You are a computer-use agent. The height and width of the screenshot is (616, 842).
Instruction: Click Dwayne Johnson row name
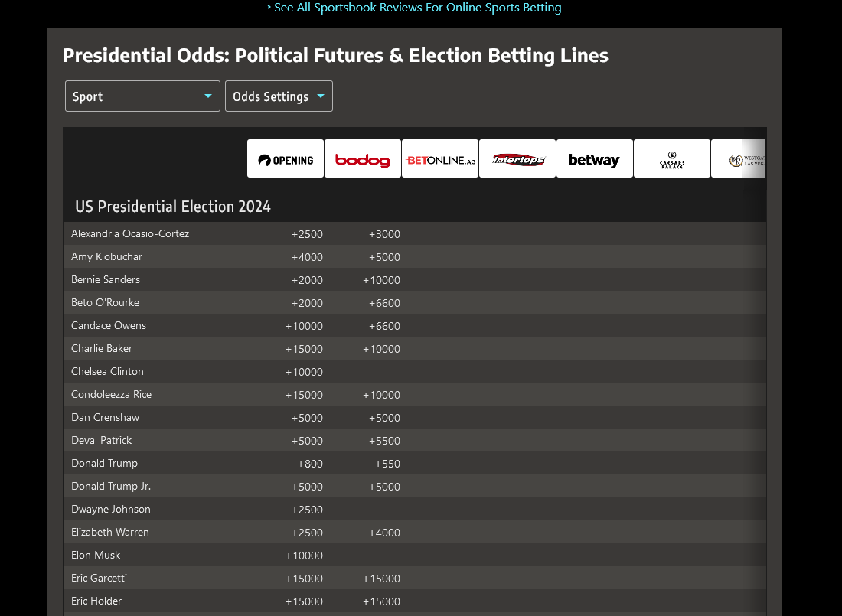111,509
